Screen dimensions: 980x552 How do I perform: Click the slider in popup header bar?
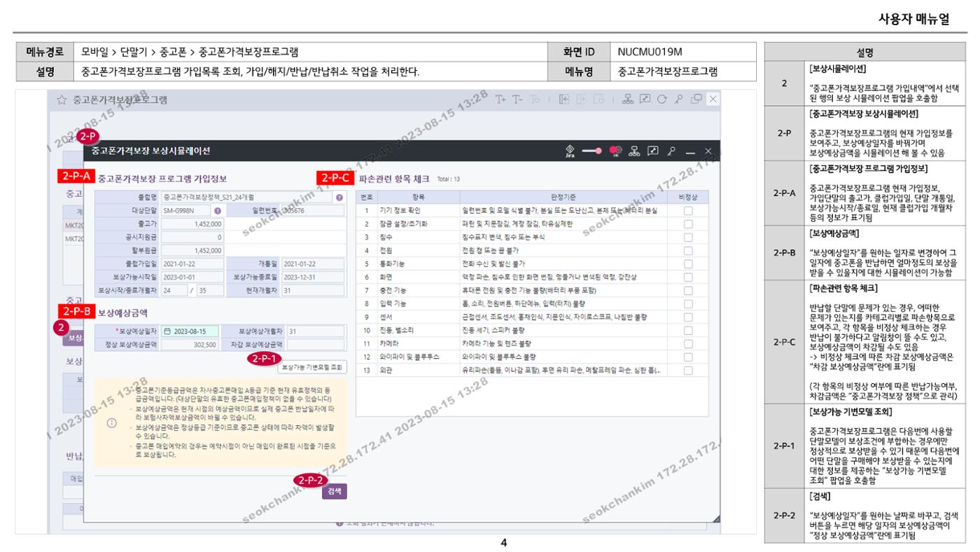click(592, 151)
